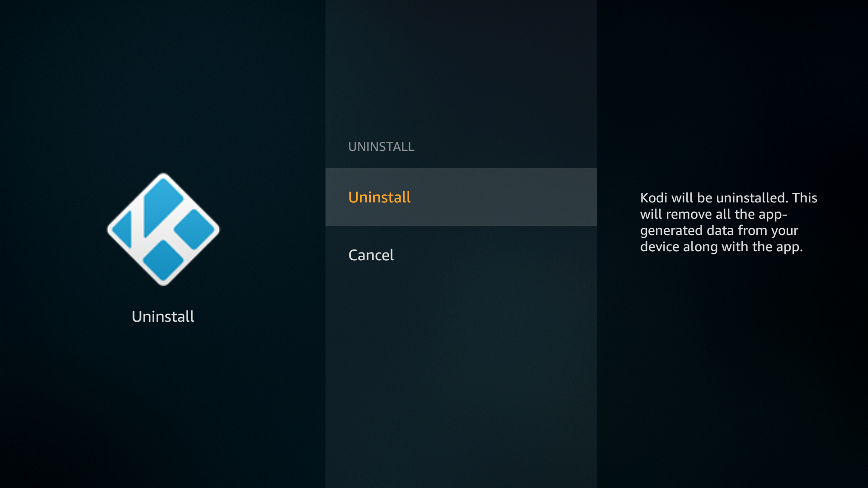Select Cancel to abort uninstall
The width and height of the screenshot is (868, 488).
(x=370, y=254)
